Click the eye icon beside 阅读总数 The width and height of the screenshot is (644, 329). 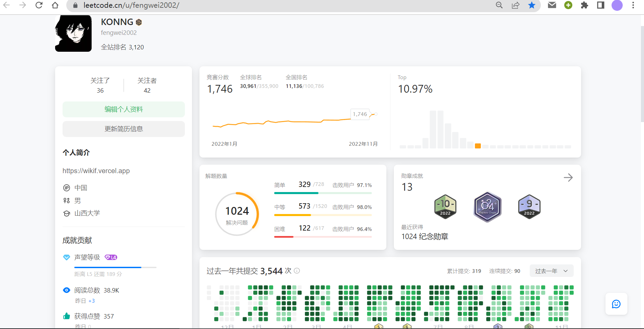(67, 290)
